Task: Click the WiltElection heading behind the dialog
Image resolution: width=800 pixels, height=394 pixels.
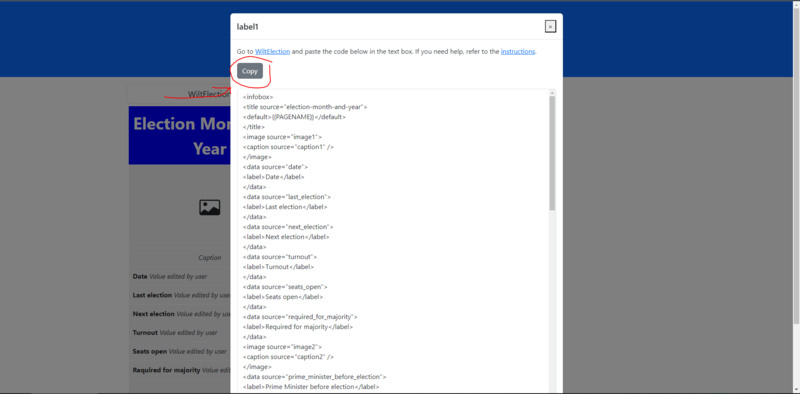Action: [x=208, y=94]
